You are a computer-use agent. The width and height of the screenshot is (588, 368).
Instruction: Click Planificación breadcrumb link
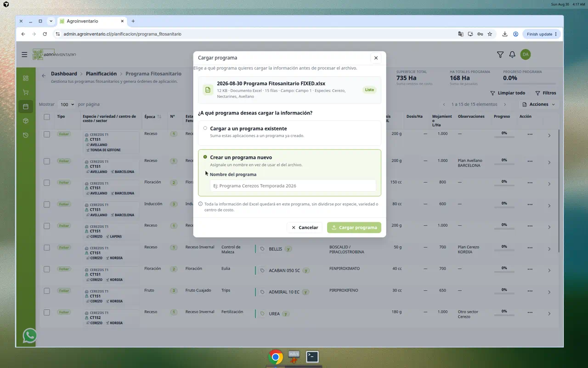pos(101,74)
